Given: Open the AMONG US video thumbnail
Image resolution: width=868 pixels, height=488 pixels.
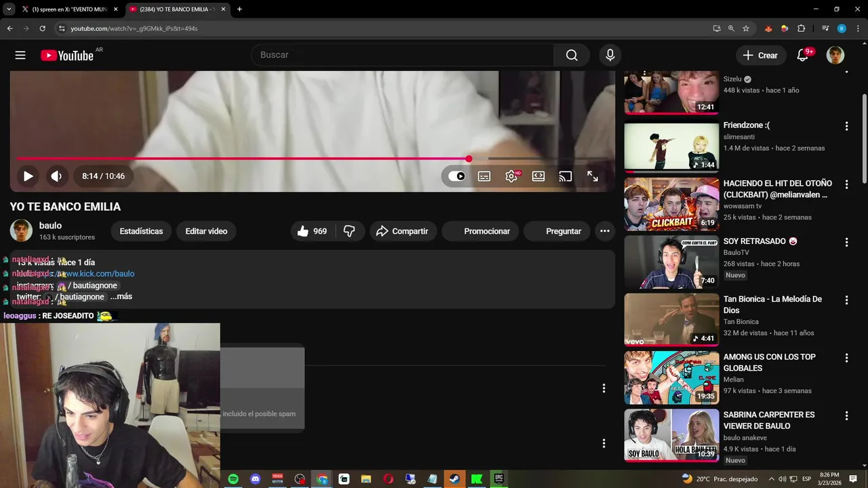Looking at the screenshot, I should (x=671, y=378).
